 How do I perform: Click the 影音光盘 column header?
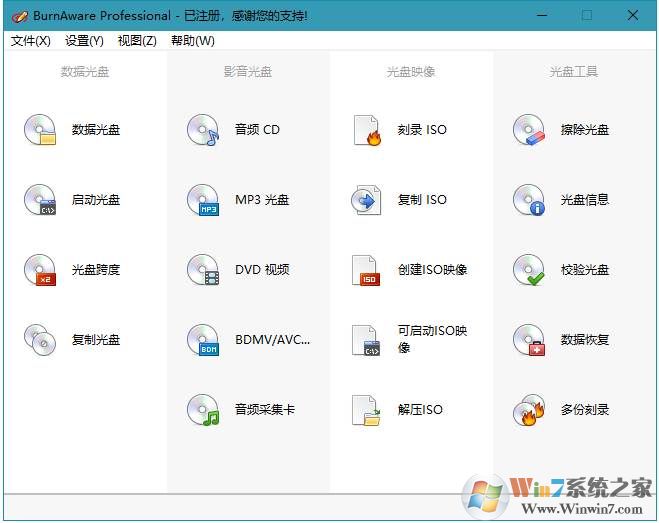(248, 72)
